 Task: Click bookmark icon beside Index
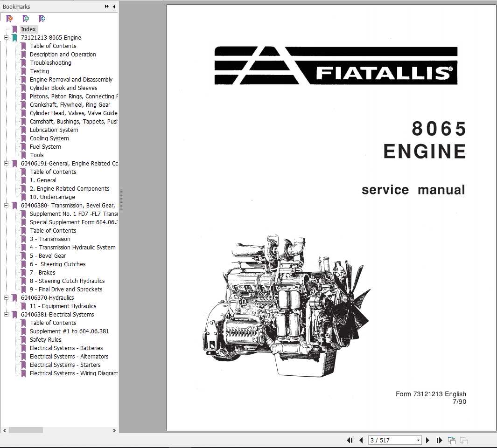[x=14, y=29]
